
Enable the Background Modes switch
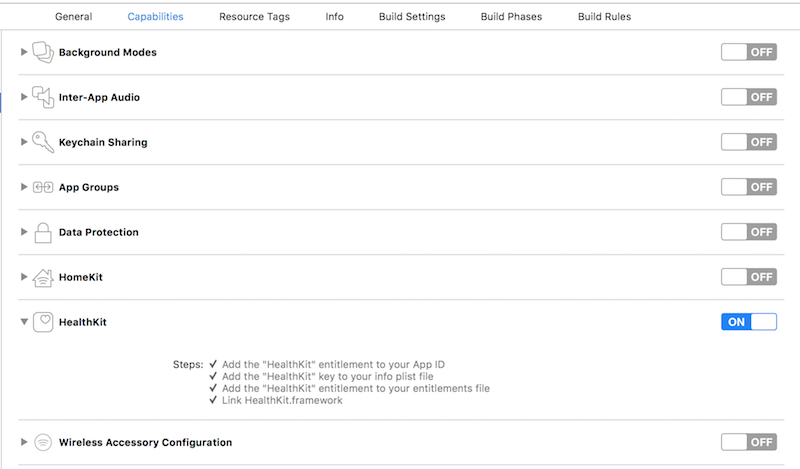tap(748, 52)
